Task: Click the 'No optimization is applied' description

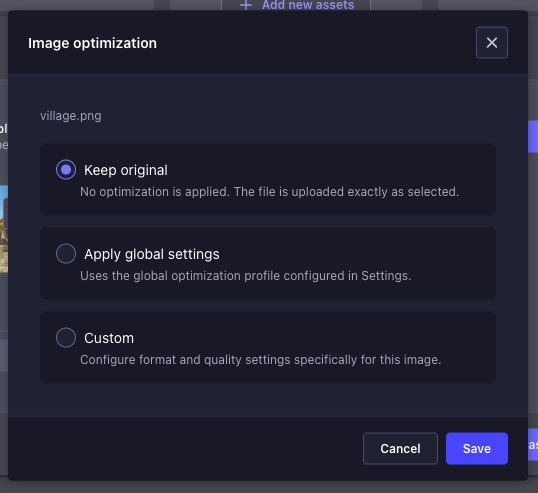Action: coord(269,192)
